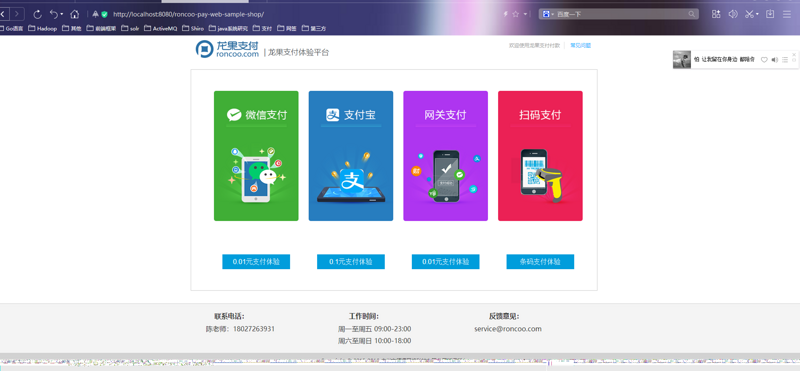Open the browser home page icon
Screen dimensions: 800x371
(x=74, y=14)
